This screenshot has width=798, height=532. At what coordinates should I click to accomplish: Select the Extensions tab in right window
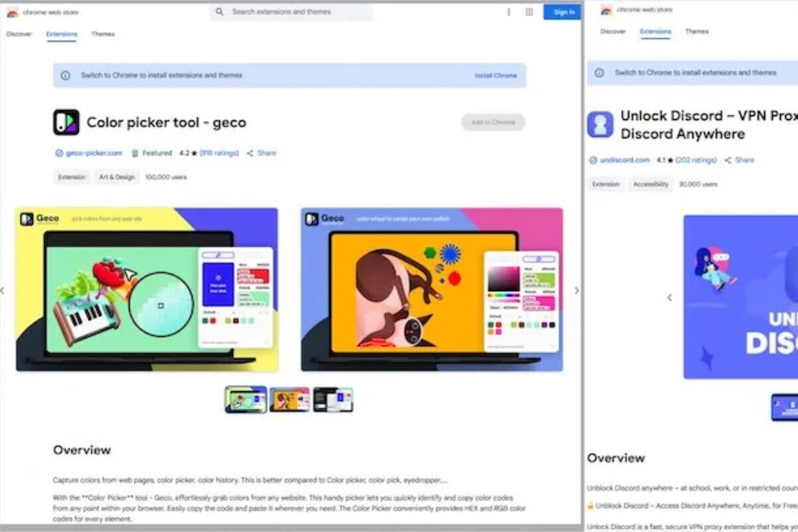(x=656, y=31)
